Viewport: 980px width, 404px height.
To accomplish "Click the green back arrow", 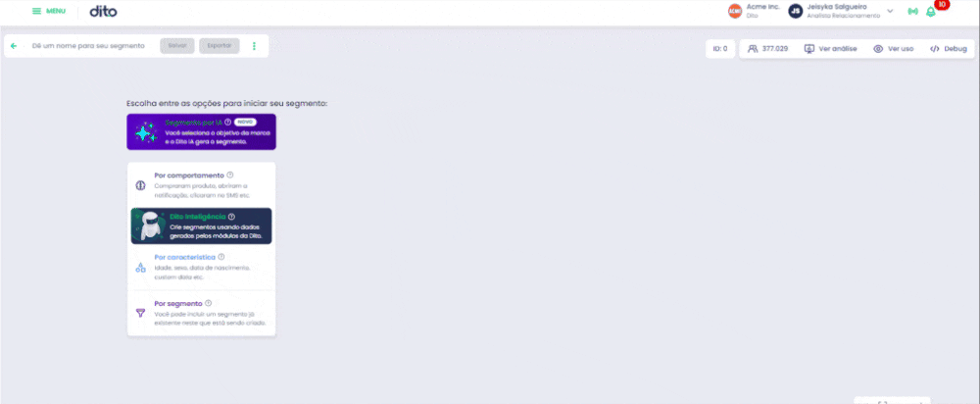I will (14, 46).
